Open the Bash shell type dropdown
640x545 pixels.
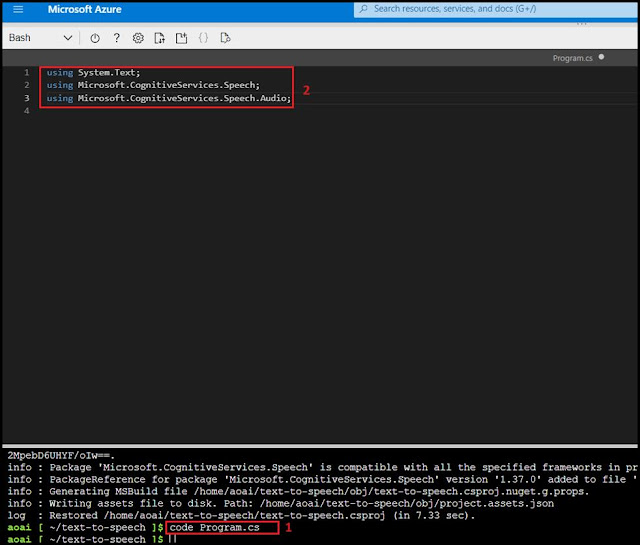coord(40,38)
